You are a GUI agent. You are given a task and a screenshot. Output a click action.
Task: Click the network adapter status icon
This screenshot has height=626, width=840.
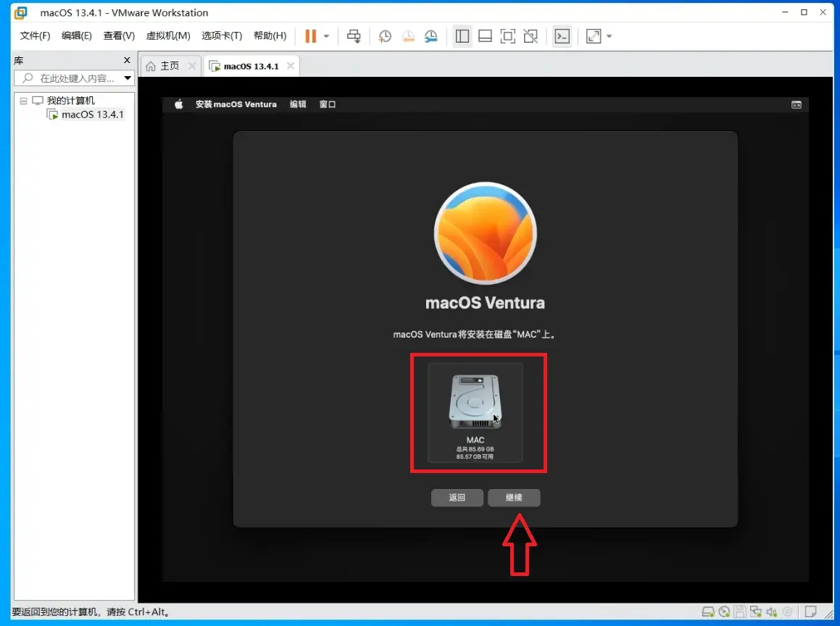[756, 612]
